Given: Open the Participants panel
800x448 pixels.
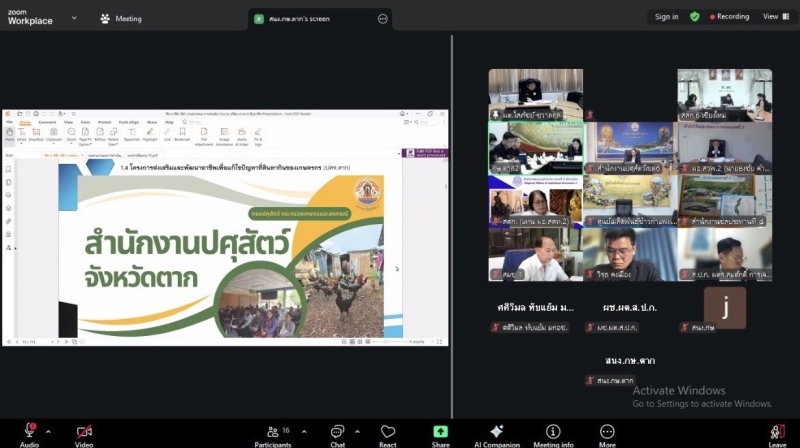Looking at the screenshot, I should click(272, 432).
